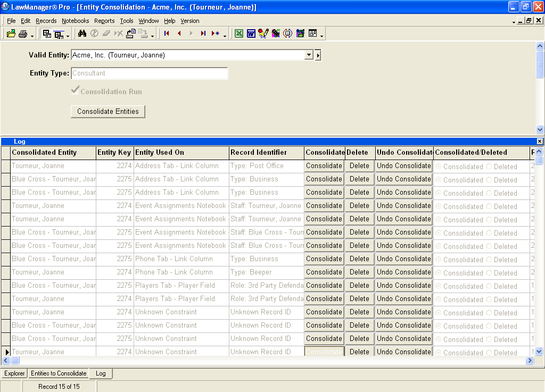Click the greyed-out circle-slash toolbar icon
Screen dimensions: 545x392
click(x=94, y=34)
